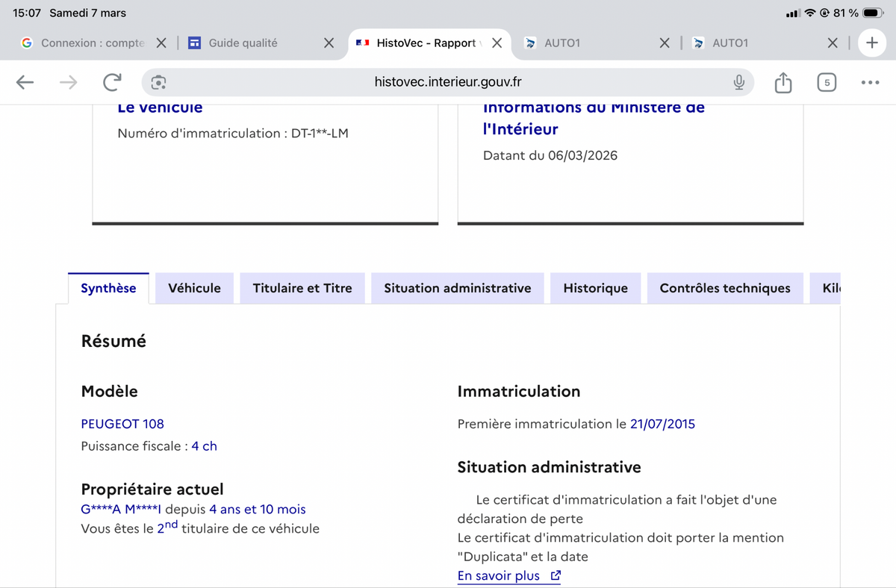
Task: Open the three-dot browser menu
Action: point(870,82)
